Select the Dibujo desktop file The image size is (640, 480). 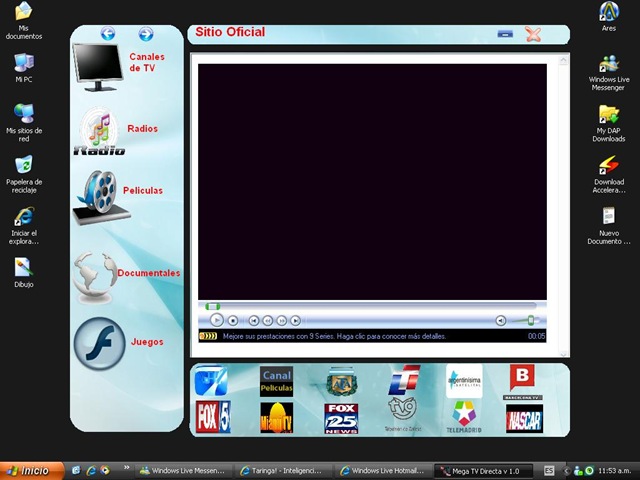coord(24,273)
